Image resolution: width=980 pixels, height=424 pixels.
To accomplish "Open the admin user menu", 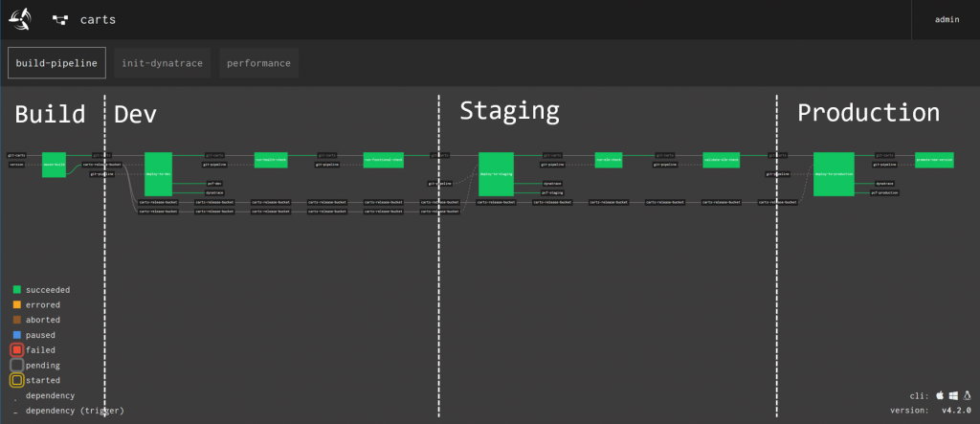I will [x=947, y=19].
